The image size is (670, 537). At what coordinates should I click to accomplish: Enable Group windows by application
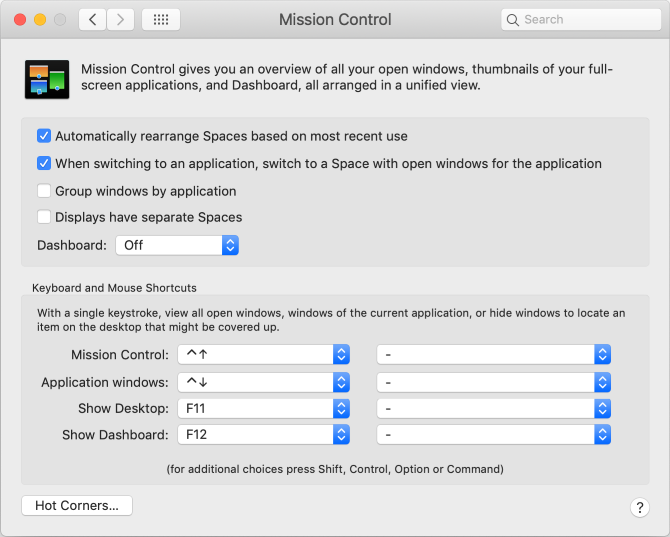44,191
